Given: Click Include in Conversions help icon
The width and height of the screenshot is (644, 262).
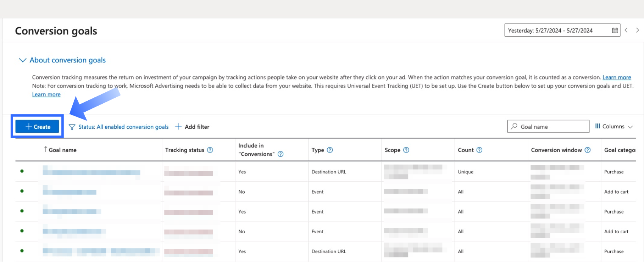Looking at the screenshot, I should tap(281, 154).
